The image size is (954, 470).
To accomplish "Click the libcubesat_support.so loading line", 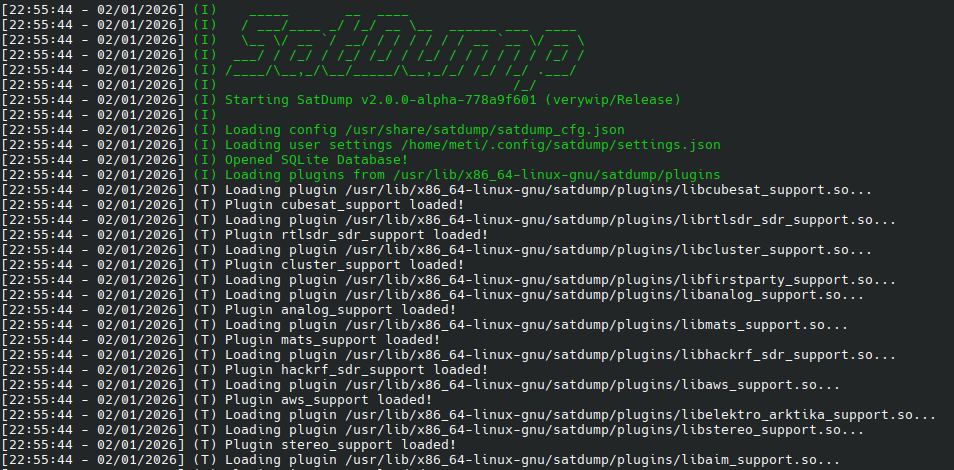I will tap(437, 190).
